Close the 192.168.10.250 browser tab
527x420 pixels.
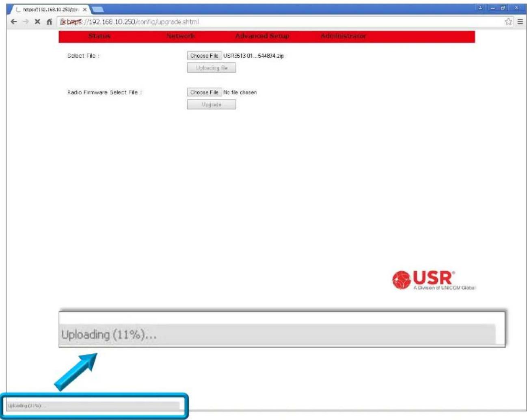point(84,9)
